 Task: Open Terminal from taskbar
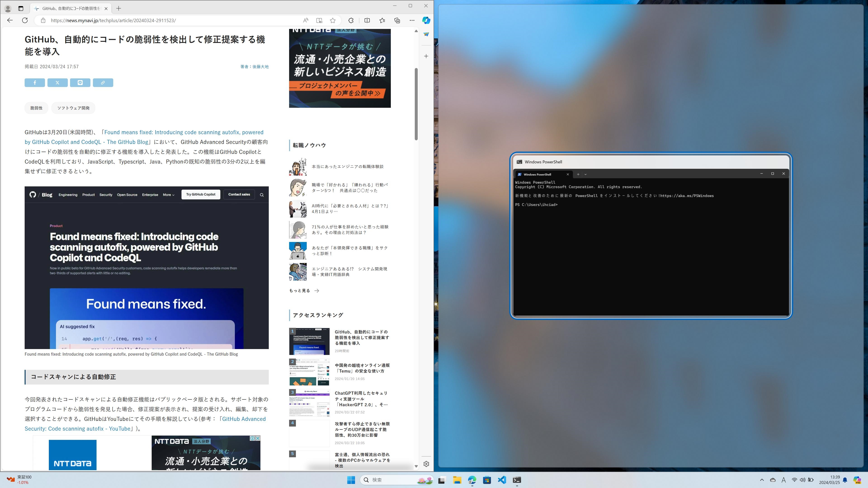tap(517, 480)
